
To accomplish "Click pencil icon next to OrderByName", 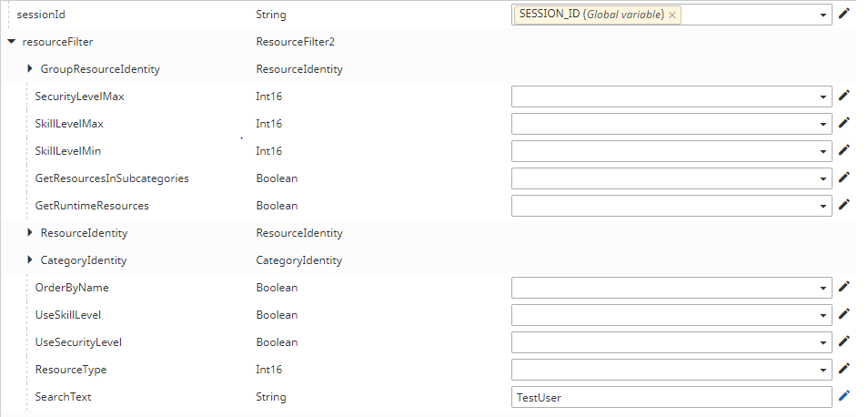I will tap(844, 287).
